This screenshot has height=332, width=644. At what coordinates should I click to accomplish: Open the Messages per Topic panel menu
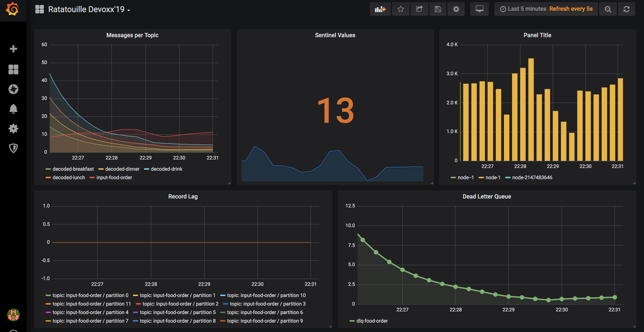[x=132, y=35]
